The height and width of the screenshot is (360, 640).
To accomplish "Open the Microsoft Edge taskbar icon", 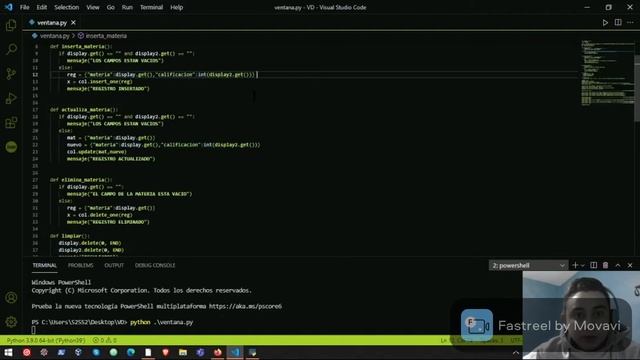I will coord(131,352).
